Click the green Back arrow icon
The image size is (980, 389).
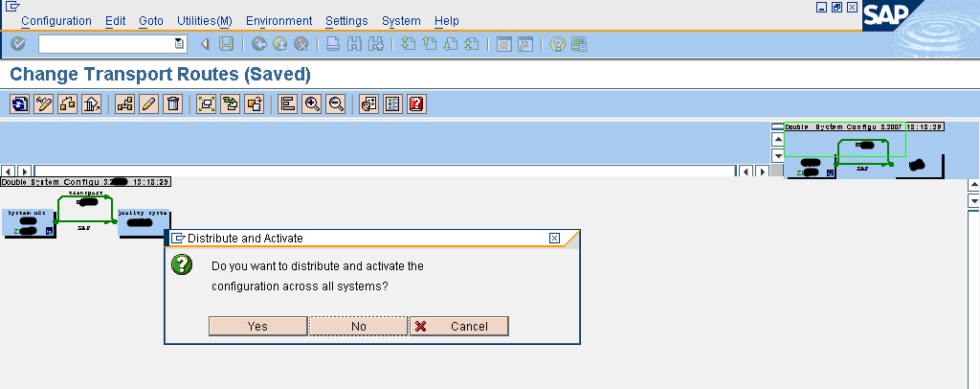259,44
